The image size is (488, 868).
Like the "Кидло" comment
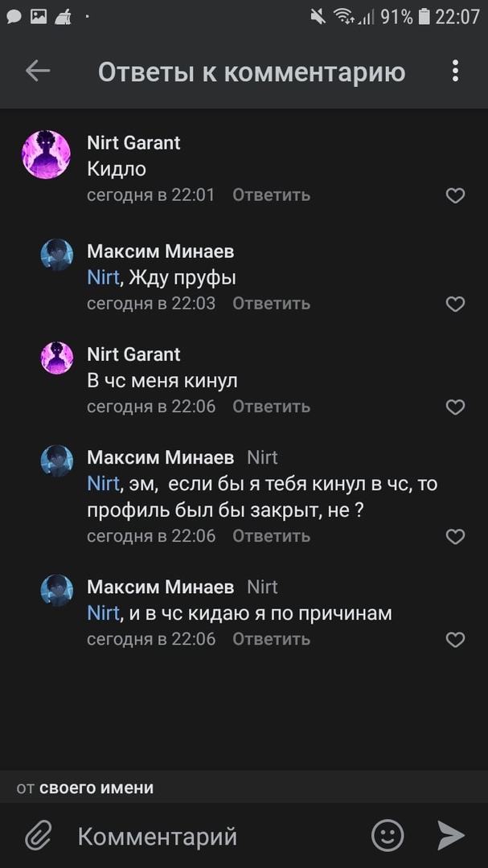pyautogui.click(x=455, y=195)
